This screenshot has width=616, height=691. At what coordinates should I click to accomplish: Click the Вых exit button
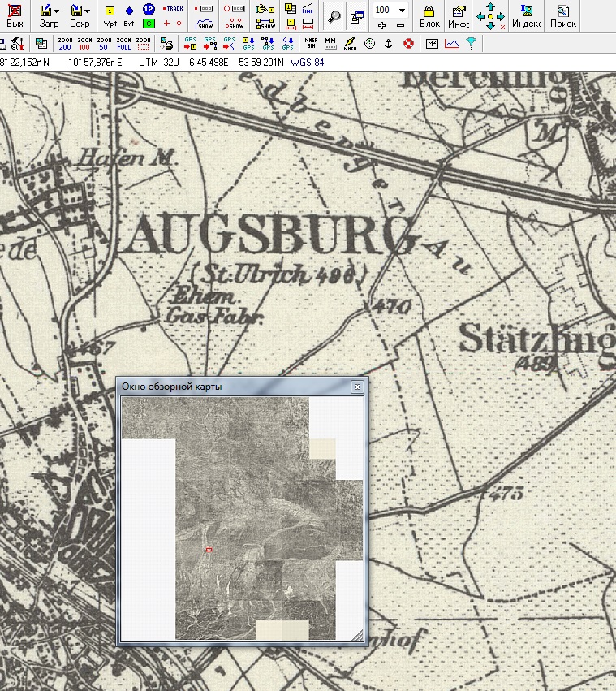click(x=14, y=15)
